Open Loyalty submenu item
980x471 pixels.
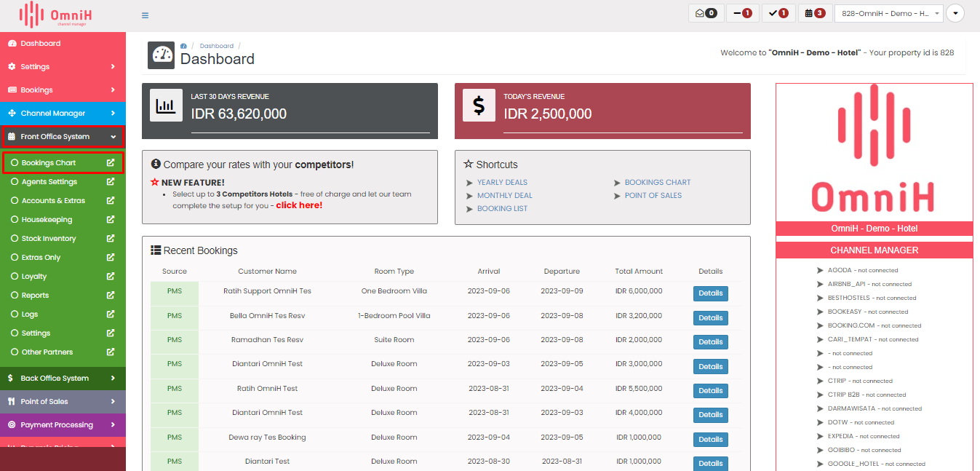tap(34, 277)
